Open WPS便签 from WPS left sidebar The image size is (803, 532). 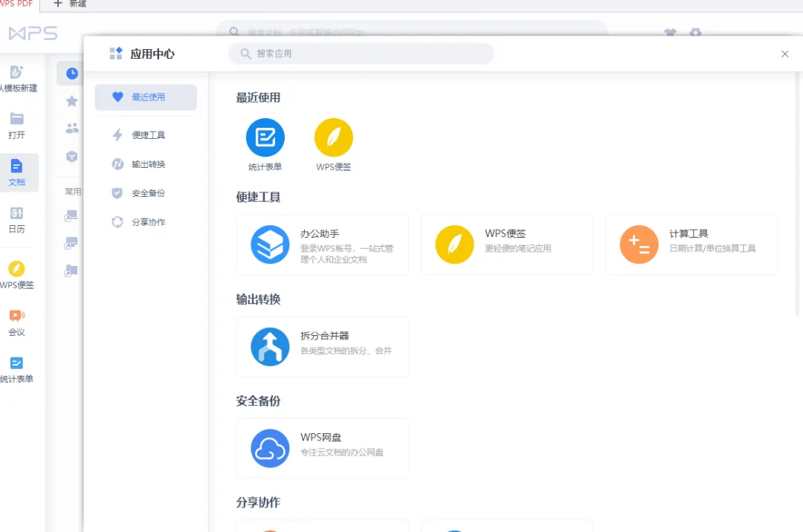(17, 275)
